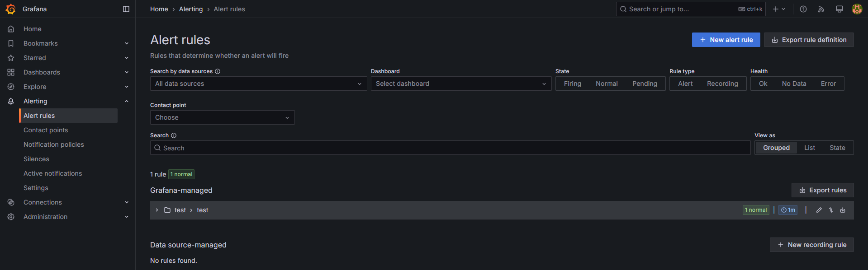The image size is (868, 270).
Task: Expand the Bookmarks sidebar section chevron
Action: click(127, 43)
